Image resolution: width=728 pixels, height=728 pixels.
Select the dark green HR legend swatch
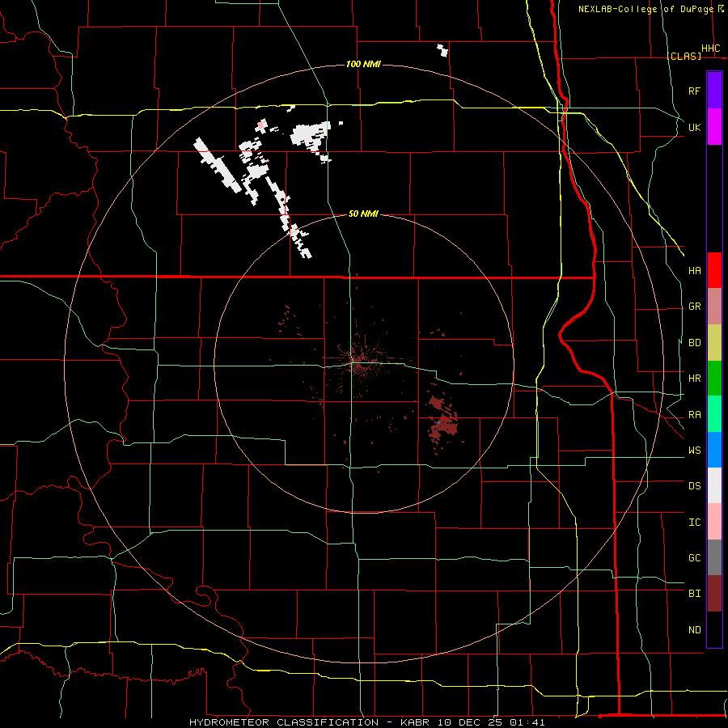coord(714,378)
